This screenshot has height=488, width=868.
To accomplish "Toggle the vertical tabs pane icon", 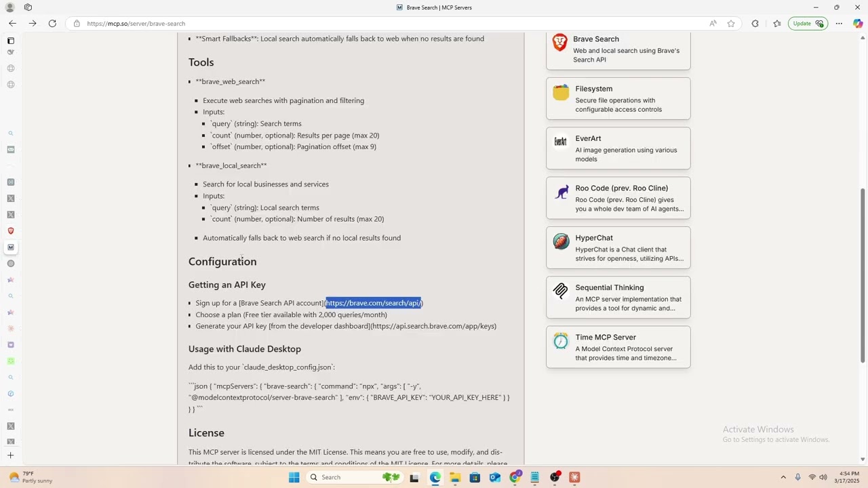I will click(x=11, y=41).
